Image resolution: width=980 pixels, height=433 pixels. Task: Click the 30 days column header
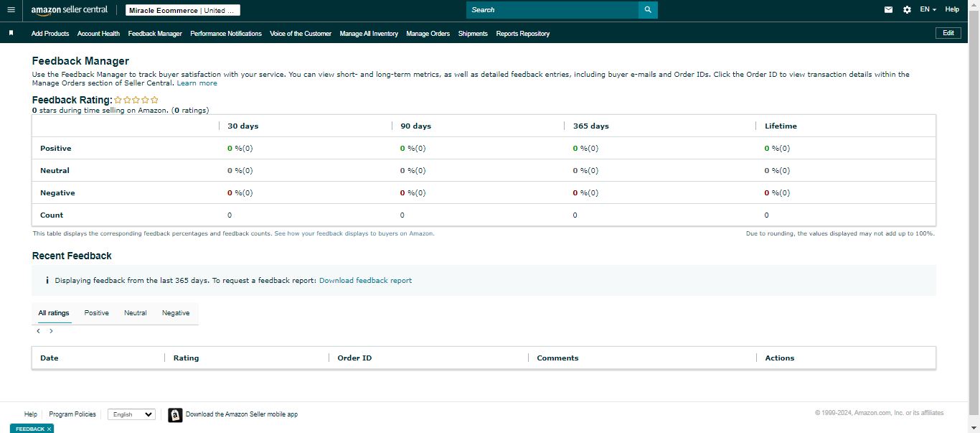[243, 126]
